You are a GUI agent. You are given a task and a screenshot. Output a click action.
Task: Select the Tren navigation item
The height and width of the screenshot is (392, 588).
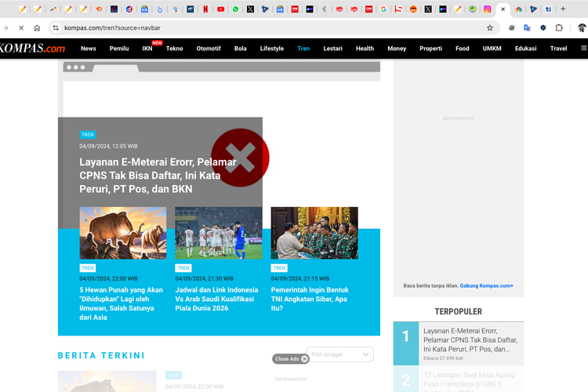(x=303, y=49)
